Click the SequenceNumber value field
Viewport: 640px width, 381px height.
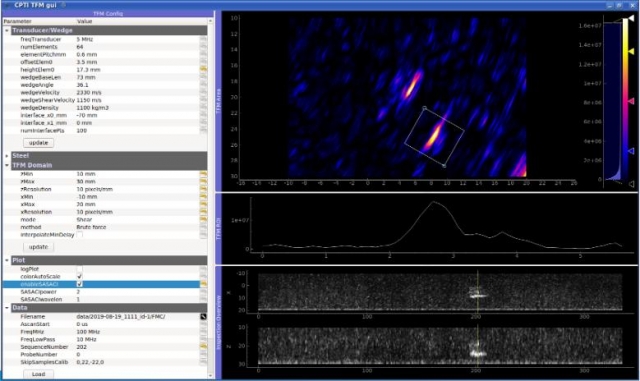coord(138,347)
